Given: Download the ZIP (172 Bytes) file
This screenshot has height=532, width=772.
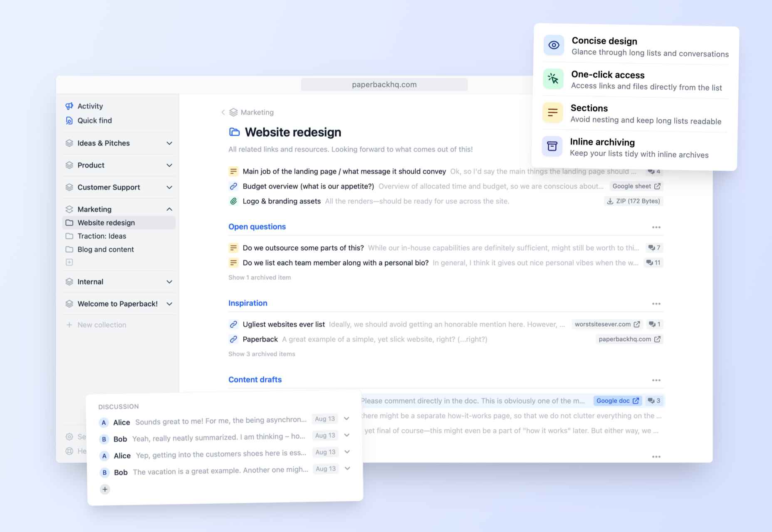Looking at the screenshot, I should point(633,201).
